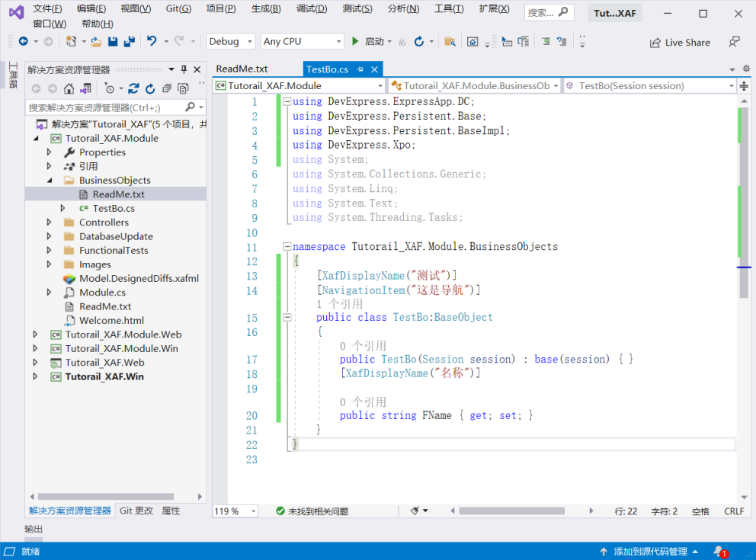Image resolution: width=756 pixels, height=560 pixels.
Task: Click the Save All toolbar icon
Action: click(x=128, y=42)
